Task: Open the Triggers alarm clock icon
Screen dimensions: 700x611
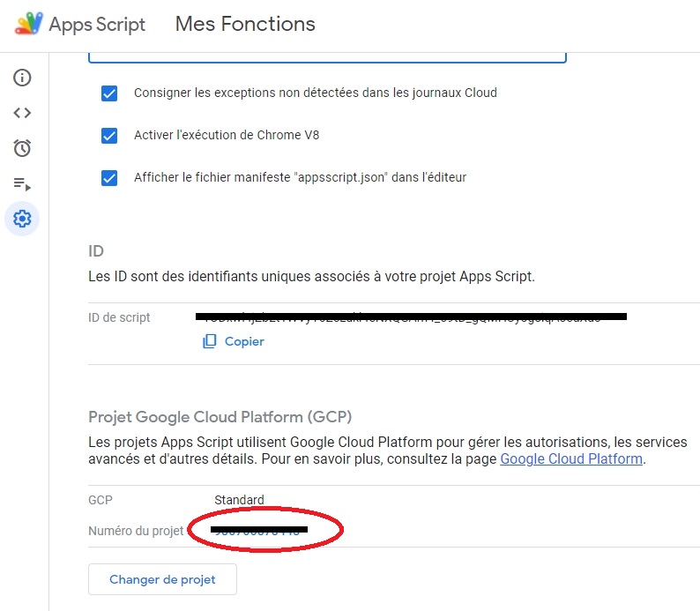Action: pos(22,148)
